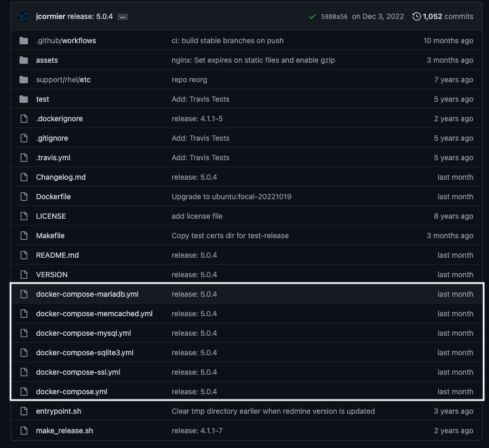Open docker-compose-ssl.yml
This screenshot has width=489, height=448.
(78, 372)
